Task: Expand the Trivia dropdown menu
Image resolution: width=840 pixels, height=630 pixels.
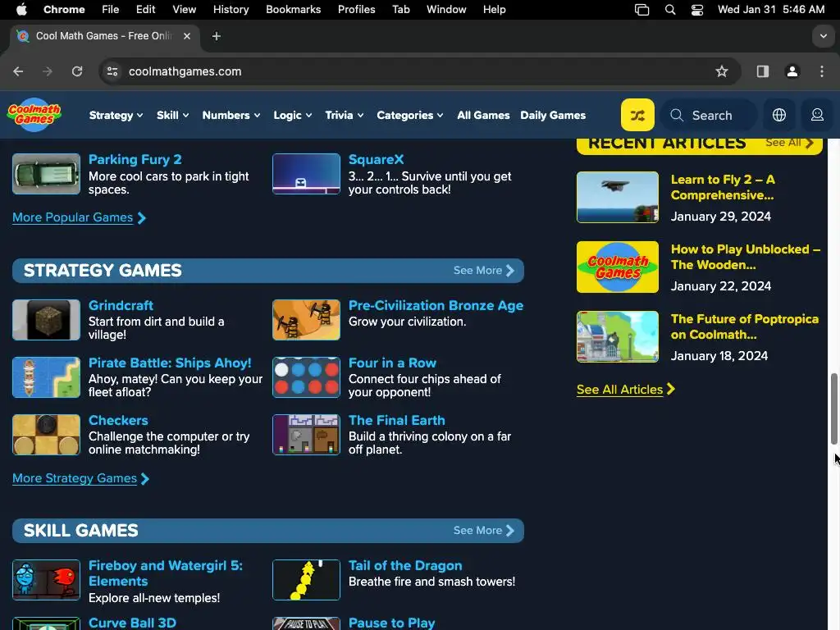Action: (344, 115)
